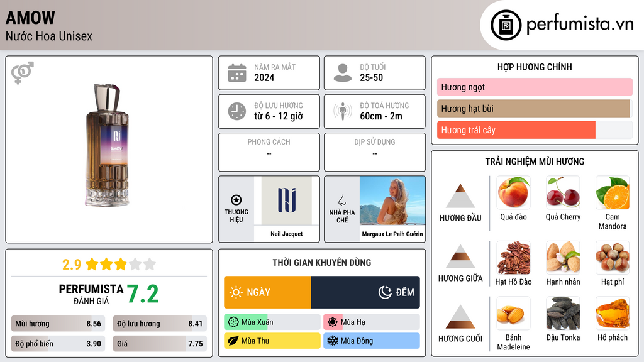Image resolution: width=644 pixels, height=362 pixels.
Task: Click the Phong cách info box
Action: [269, 152]
